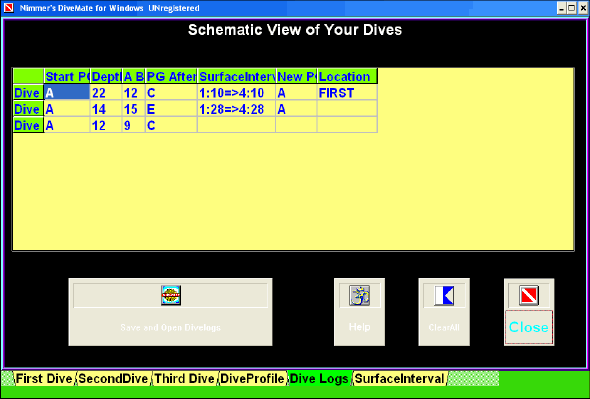Click the surface interval 1:10=>4:10 cell

point(237,93)
